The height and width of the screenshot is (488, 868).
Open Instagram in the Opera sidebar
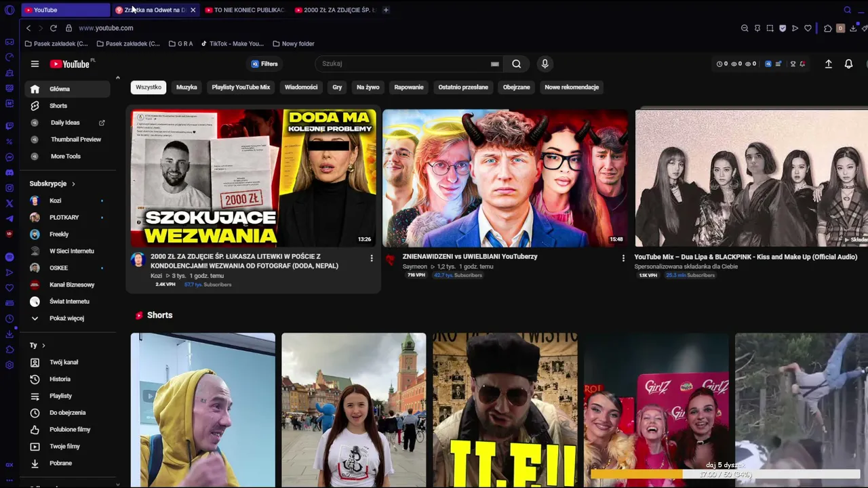click(x=9, y=188)
